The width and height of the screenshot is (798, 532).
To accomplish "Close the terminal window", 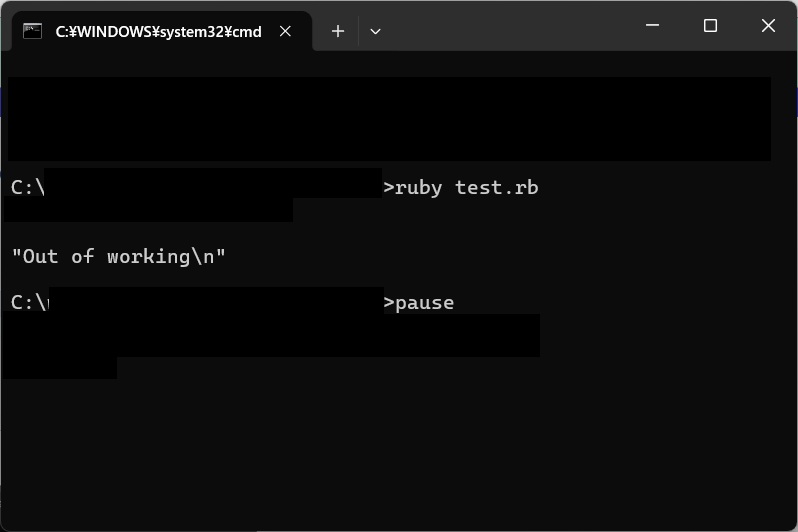I will (768, 26).
